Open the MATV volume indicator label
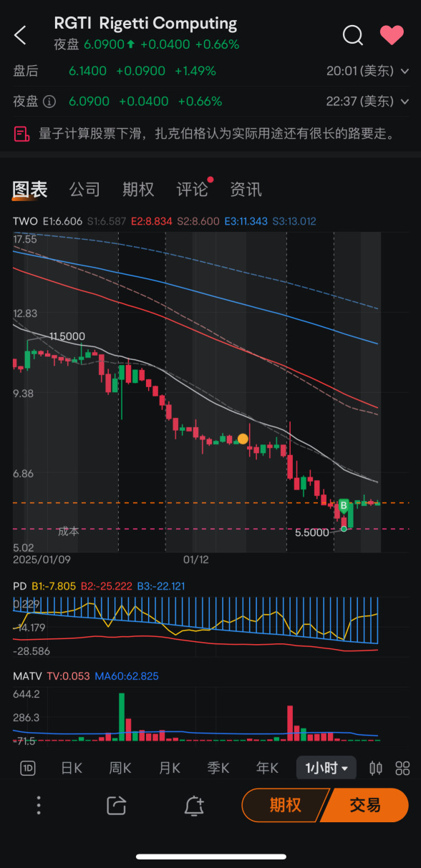The width and height of the screenshot is (421, 868). pos(28,676)
